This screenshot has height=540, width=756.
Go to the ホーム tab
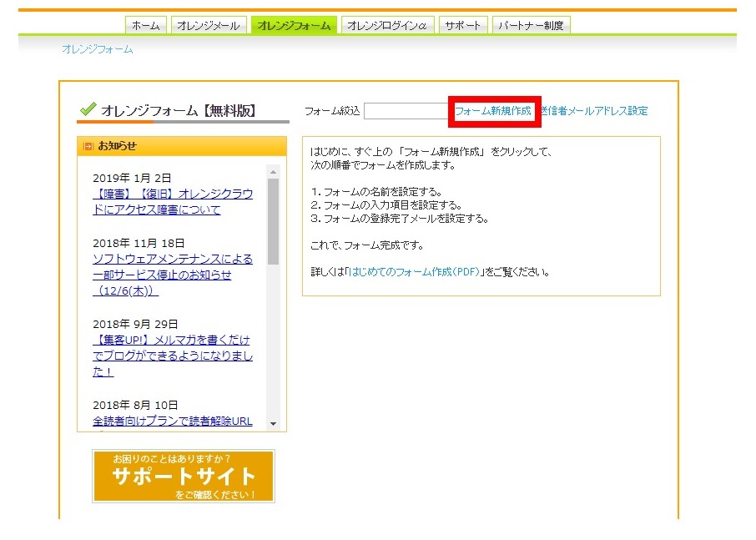click(x=146, y=26)
